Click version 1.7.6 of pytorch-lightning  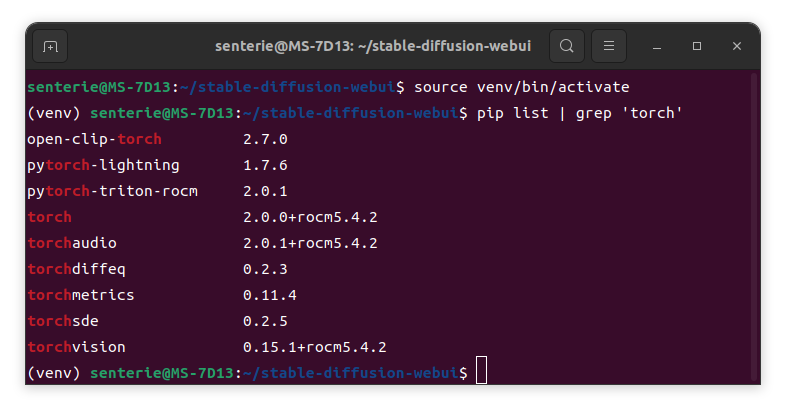[265, 165]
